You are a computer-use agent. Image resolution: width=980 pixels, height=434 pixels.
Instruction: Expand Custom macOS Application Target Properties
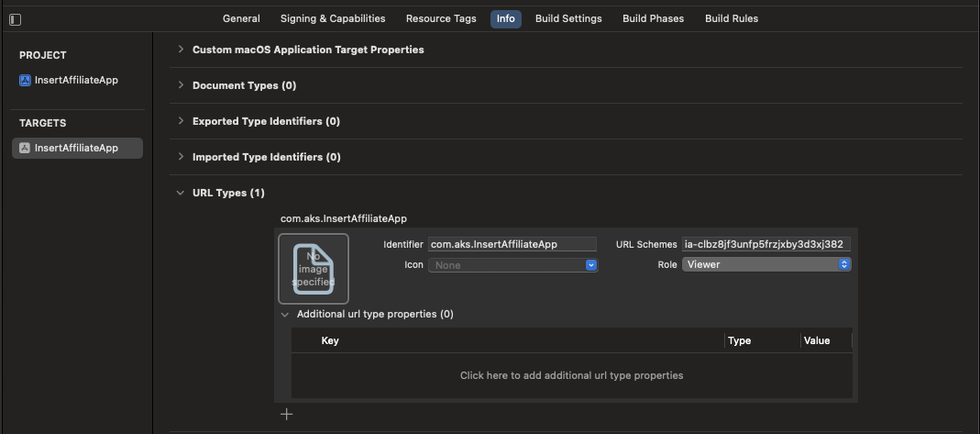[181, 50]
